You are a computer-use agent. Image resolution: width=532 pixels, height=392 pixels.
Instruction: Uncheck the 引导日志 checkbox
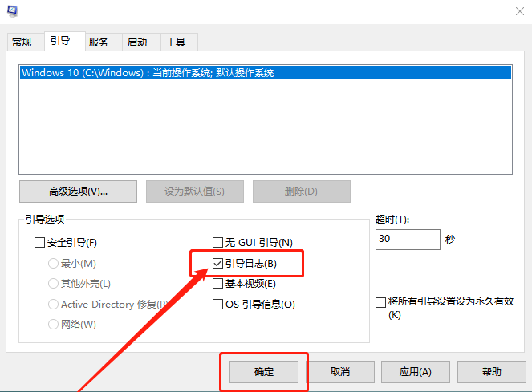(x=217, y=263)
